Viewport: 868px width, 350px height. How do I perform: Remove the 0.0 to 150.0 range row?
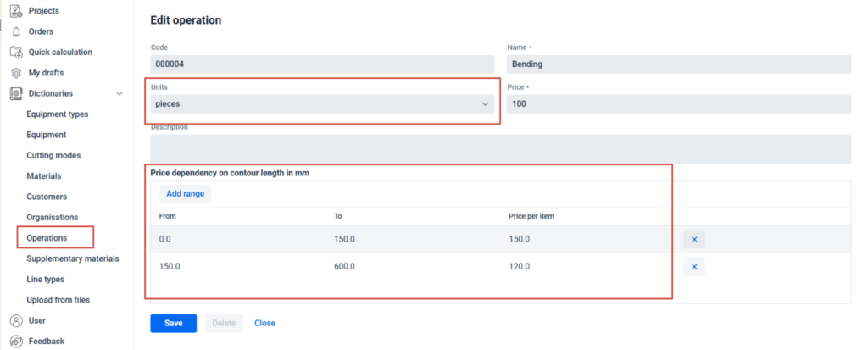coord(693,239)
